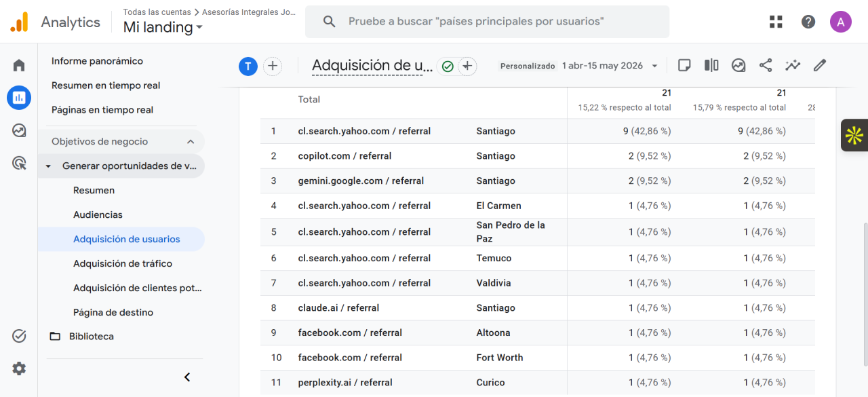Select the Reports icon in left rail
Viewport: 868px width, 397px height.
pyautogui.click(x=19, y=98)
